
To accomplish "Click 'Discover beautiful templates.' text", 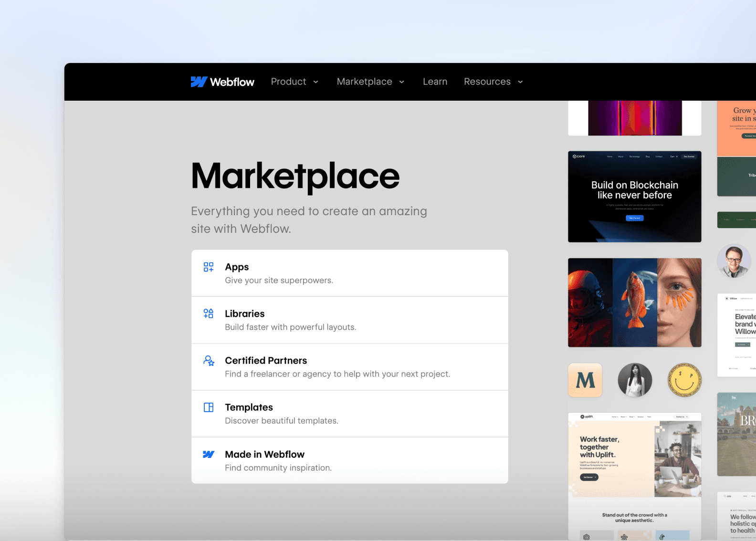I will pos(282,421).
